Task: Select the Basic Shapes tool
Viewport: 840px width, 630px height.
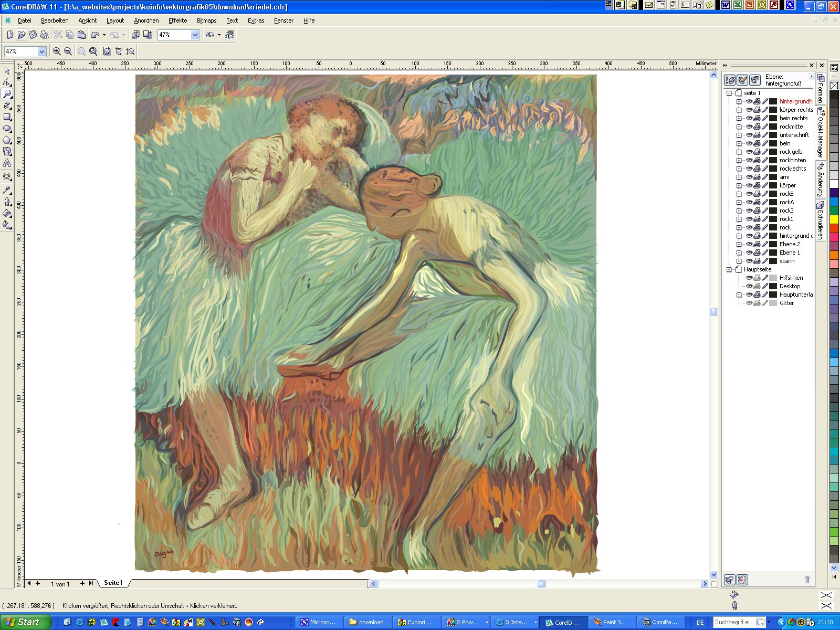Action: click(7, 151)
